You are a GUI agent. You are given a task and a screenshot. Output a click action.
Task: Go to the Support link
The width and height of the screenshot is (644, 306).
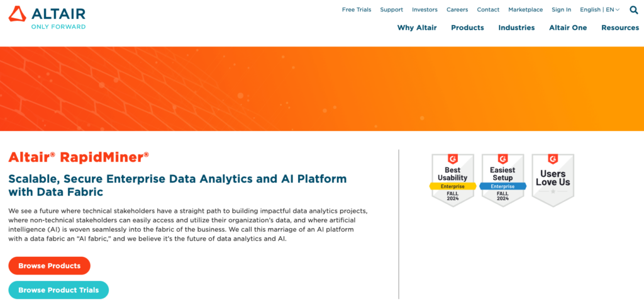tap(392, 9)
